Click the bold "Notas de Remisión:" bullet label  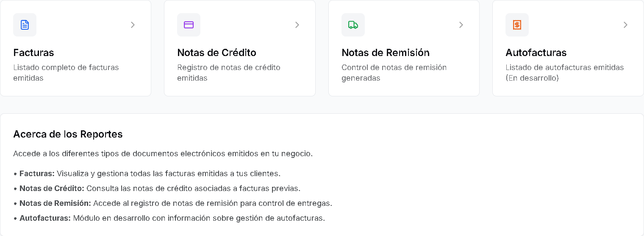pyautogui.click(x=55, y=203)
